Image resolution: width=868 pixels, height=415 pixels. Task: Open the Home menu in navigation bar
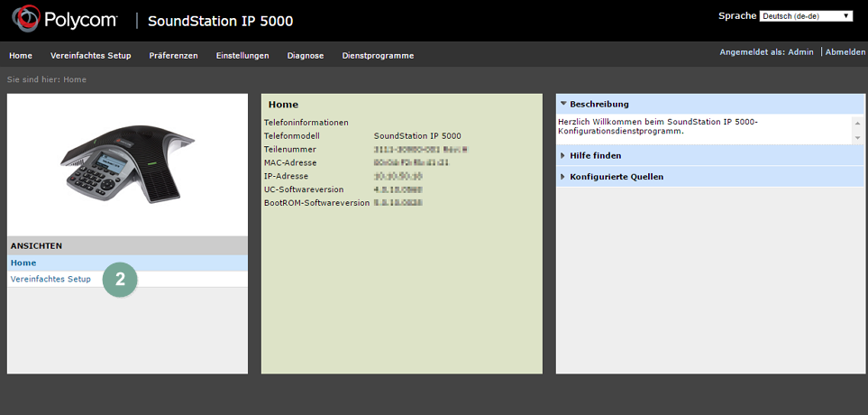pyautogui.click(x=21, y=56)
